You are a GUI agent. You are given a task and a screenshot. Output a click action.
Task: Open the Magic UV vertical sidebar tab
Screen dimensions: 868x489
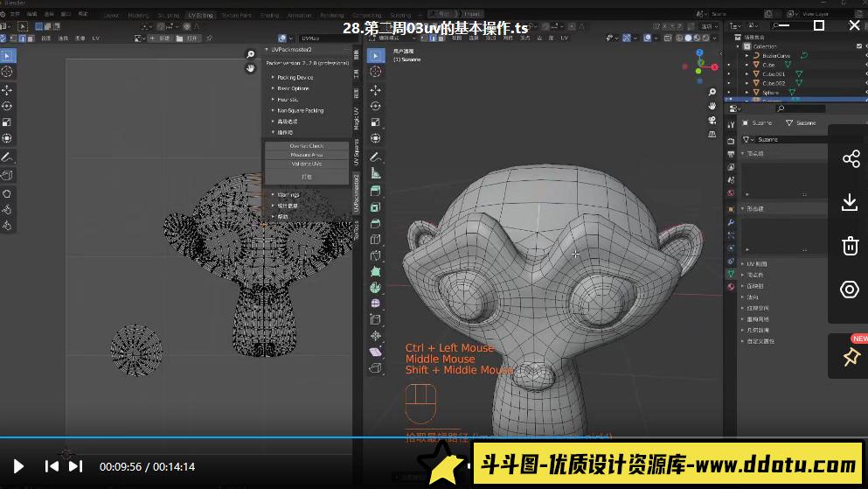pos(356,117)
